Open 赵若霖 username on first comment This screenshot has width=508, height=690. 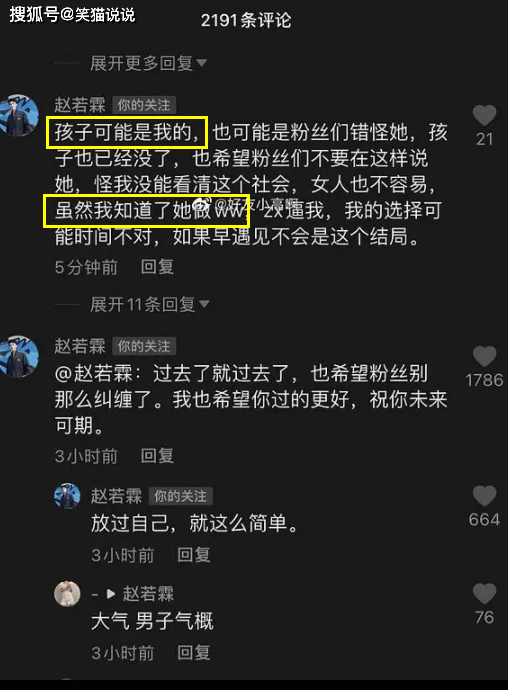click(x=80, y=105)
